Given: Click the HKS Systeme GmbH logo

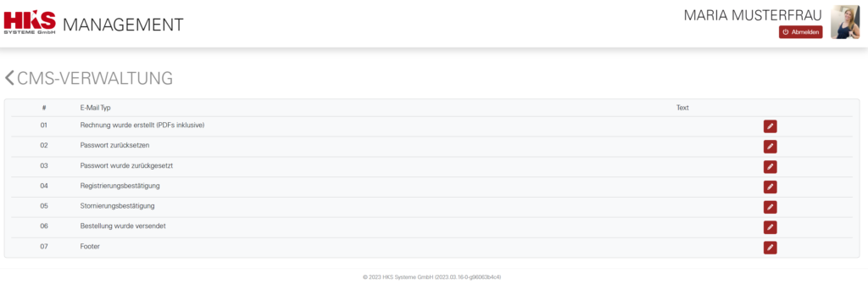Looking at the screenshot, I should (x=30, y=23).
